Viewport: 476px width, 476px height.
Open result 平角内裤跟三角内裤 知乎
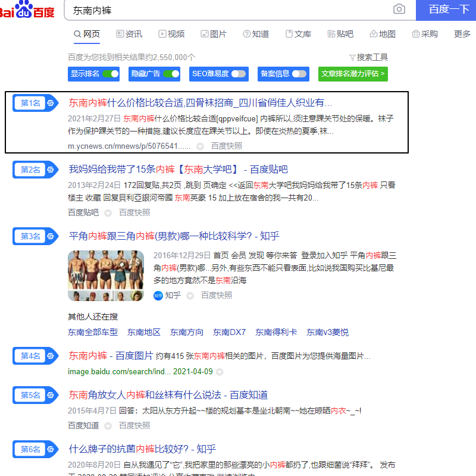174,236
